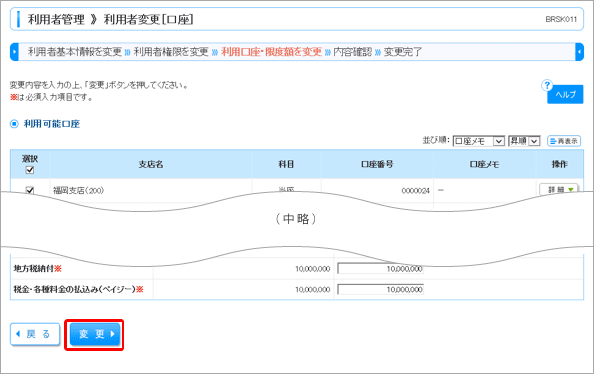Open the 昇順 ascending order dropdown
The image size is (594, 374).
(524, 141)
